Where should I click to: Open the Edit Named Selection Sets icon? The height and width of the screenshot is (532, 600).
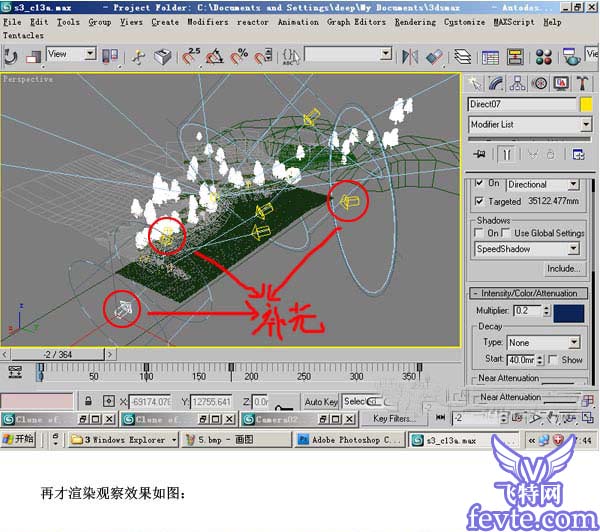tap(291, 57)
